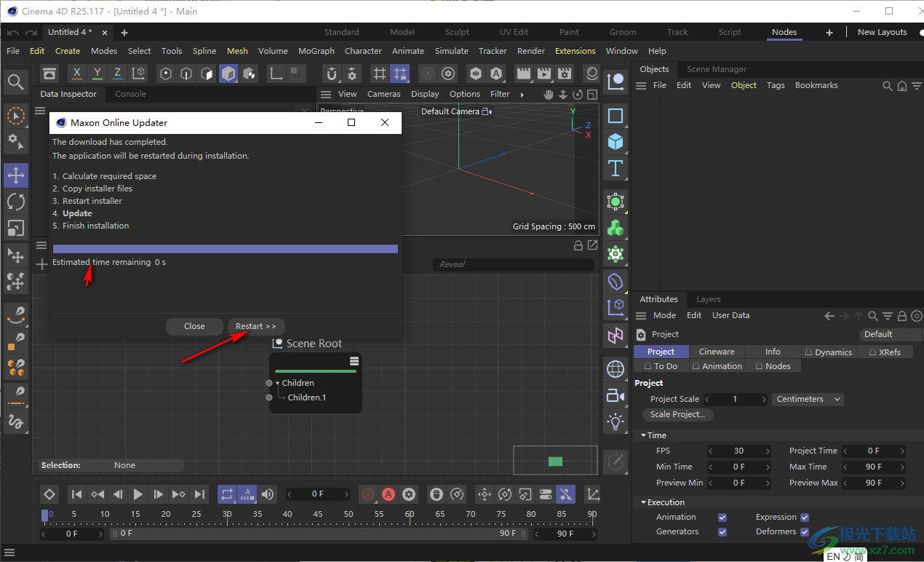Click the coordinate system cube icon
This screenshot has width=924, height=562.
(x=138, y=74)
